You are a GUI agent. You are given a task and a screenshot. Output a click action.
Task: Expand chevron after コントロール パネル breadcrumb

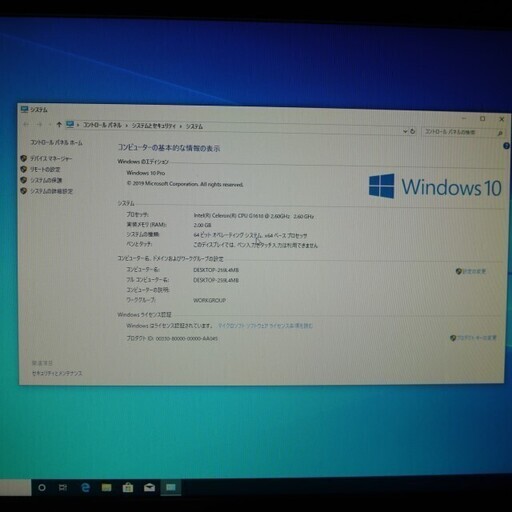tap(127, 126)
